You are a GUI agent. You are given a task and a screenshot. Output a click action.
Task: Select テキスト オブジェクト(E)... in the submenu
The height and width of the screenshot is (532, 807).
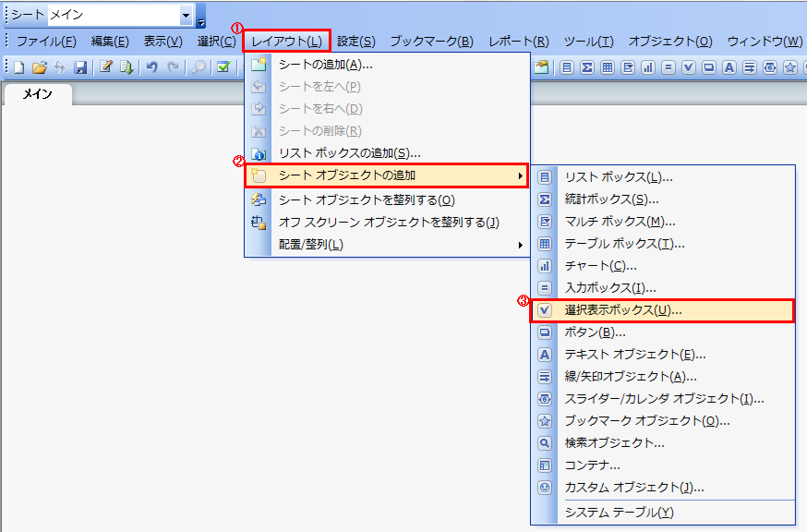(663, 355)
